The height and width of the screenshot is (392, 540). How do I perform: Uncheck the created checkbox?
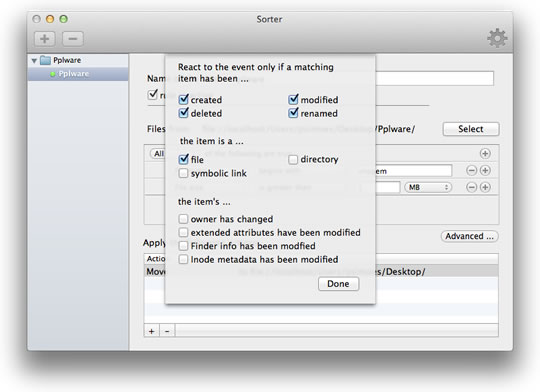(184, 100)
